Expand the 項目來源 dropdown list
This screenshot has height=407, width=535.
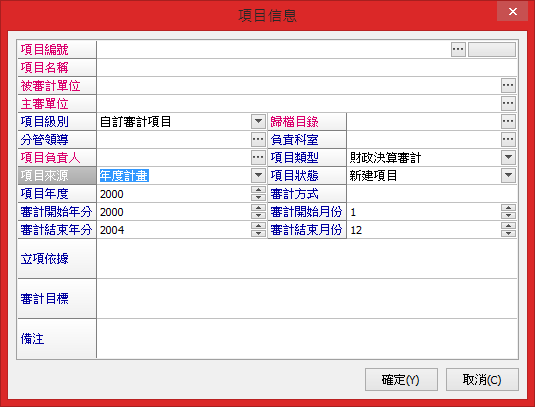click(x=258, y=176)
